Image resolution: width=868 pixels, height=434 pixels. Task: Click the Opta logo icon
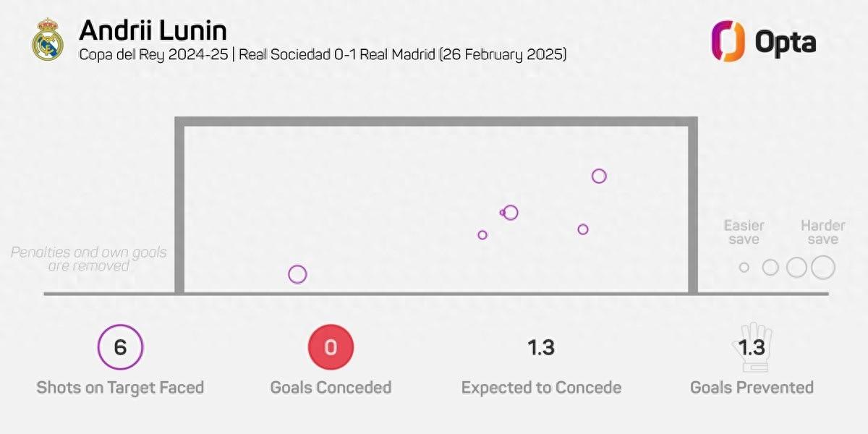(727, 41)
